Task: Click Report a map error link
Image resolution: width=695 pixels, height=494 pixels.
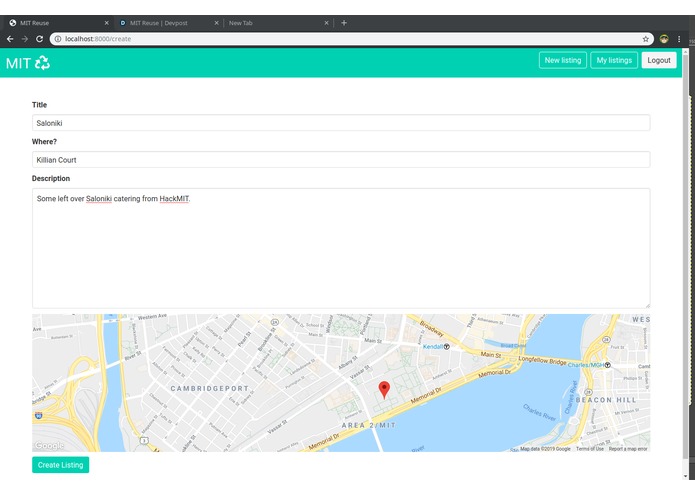Action: pos(628,449)
